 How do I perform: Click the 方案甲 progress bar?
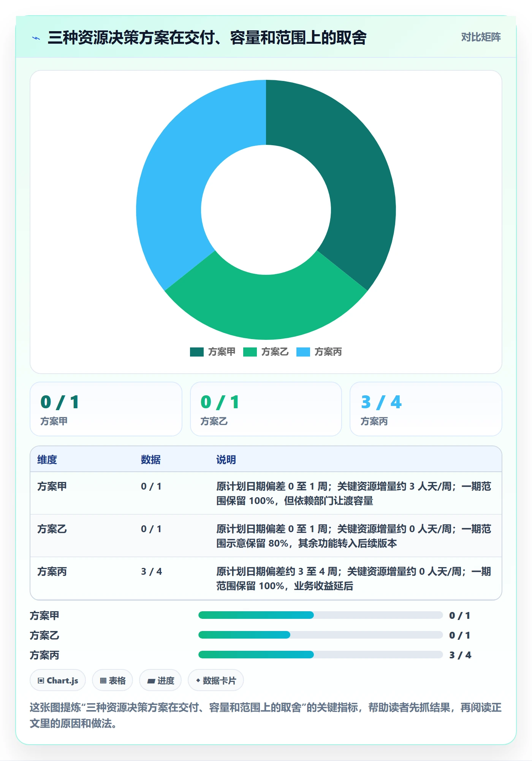click(320, 615)
